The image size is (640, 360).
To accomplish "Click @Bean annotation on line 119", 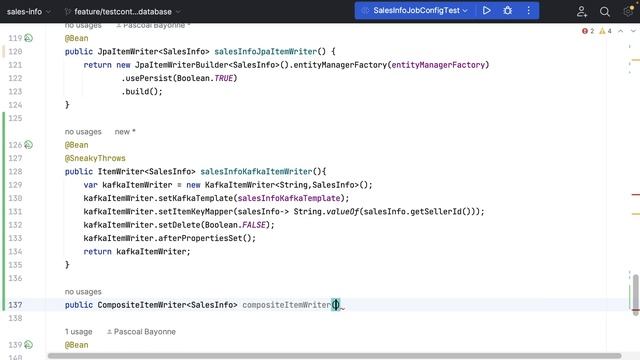I will pyautogui.click(x=76, y=38).
